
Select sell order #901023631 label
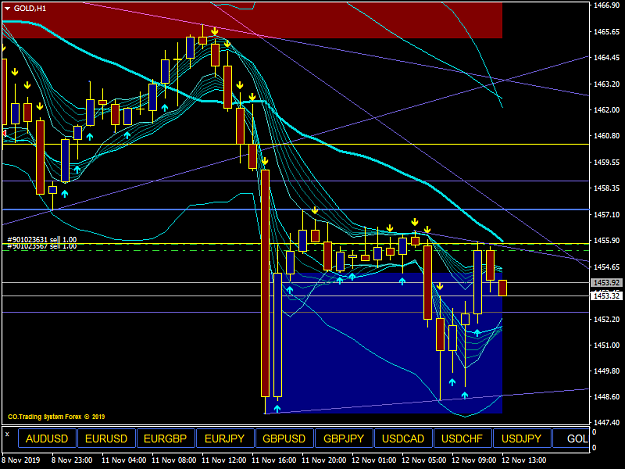42,239
